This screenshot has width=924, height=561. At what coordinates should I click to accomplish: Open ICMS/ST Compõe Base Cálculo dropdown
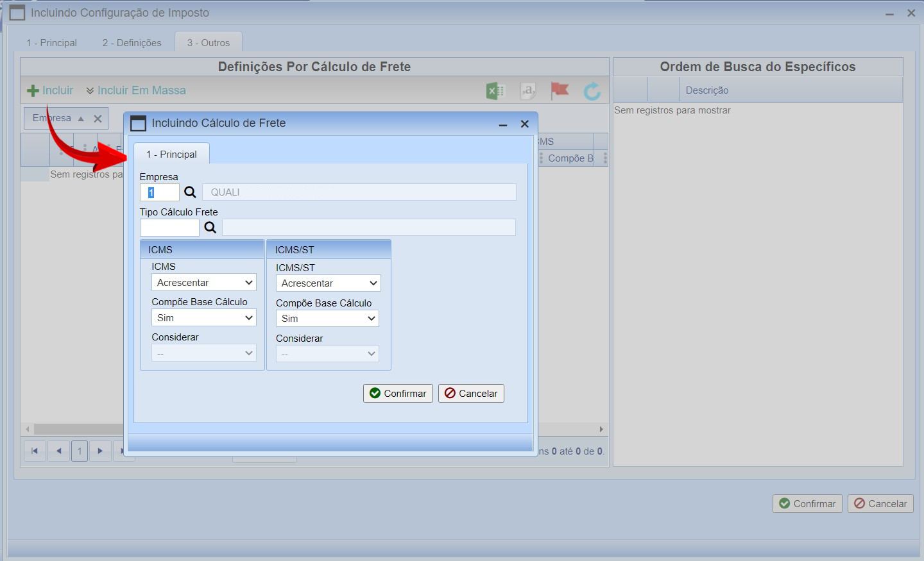pos(327,319)
